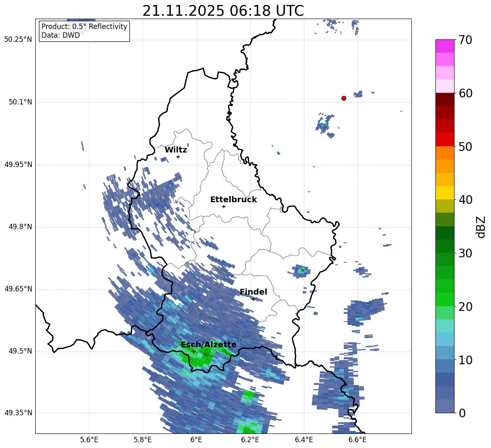
Task: Click the 49.8°N latitude tick label
Action: tap(20, 227)
